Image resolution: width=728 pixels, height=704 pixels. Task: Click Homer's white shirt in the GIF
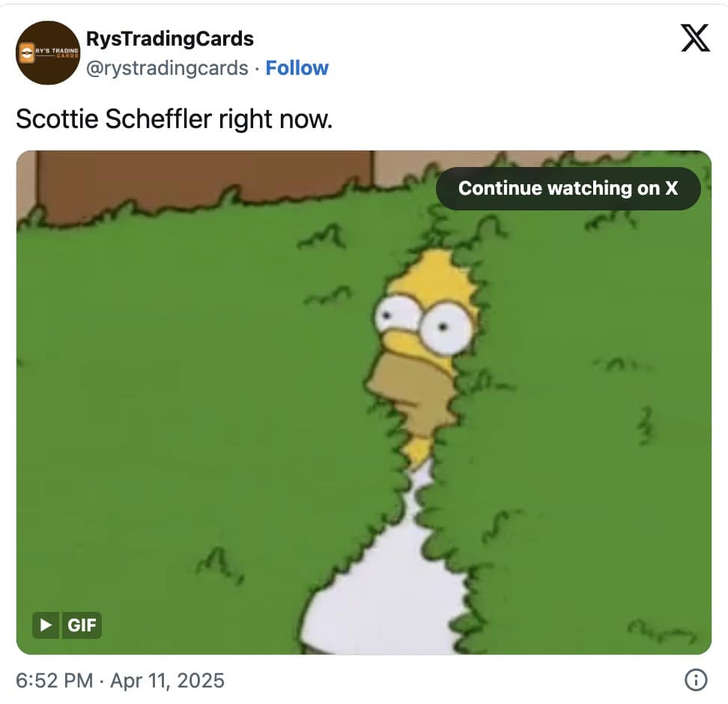386,580
